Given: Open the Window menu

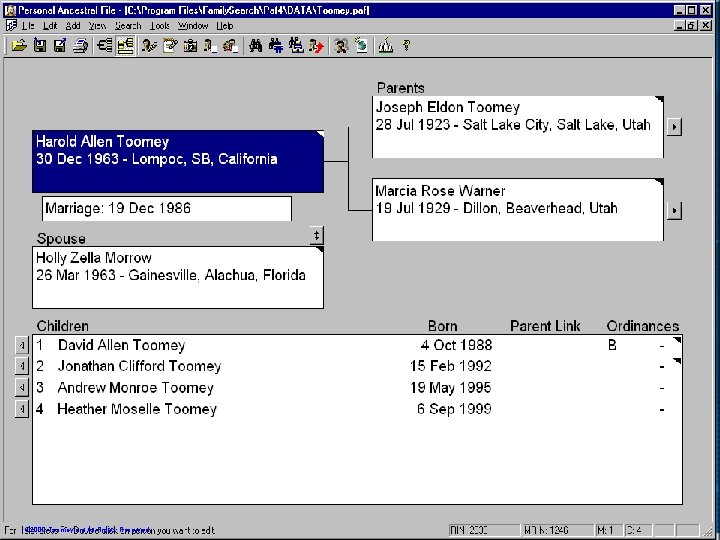Looking at the screenshot, I should [x=193, y=26].
